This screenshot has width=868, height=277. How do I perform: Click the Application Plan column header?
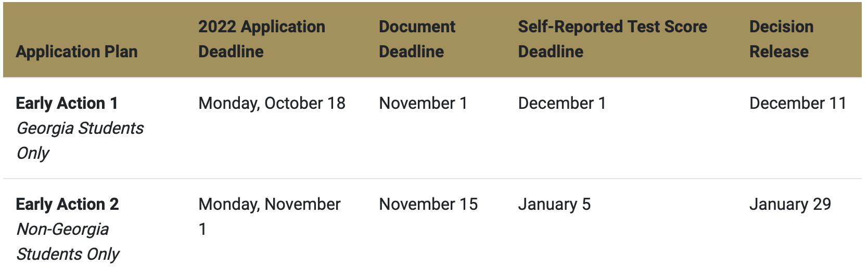point(76,52)
